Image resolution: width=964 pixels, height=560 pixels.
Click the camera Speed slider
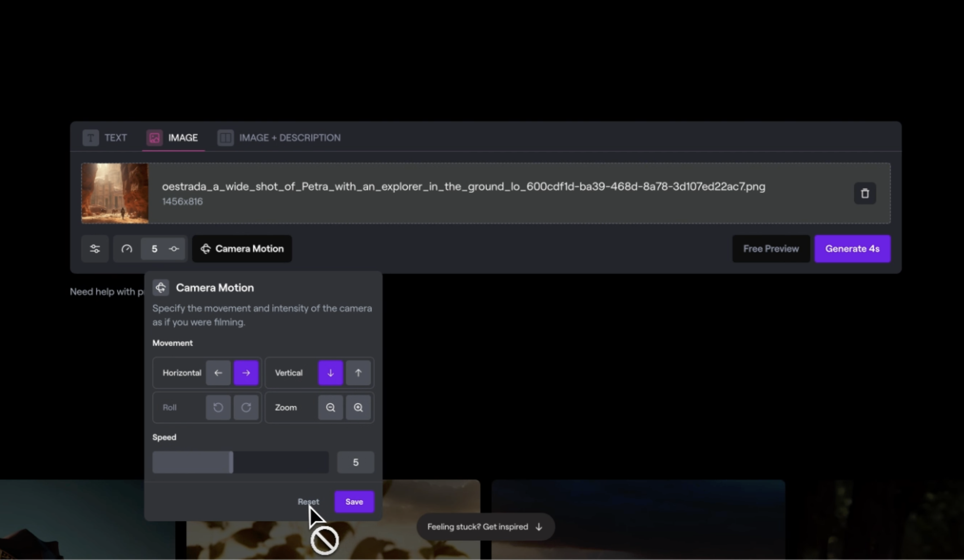tap(240, 463)
